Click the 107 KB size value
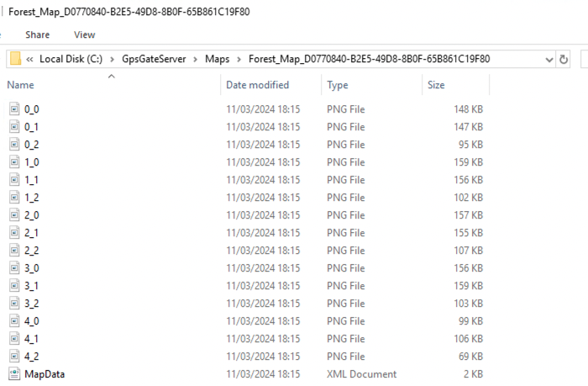Viewport: 588px width, 386px height. point(469,251)
